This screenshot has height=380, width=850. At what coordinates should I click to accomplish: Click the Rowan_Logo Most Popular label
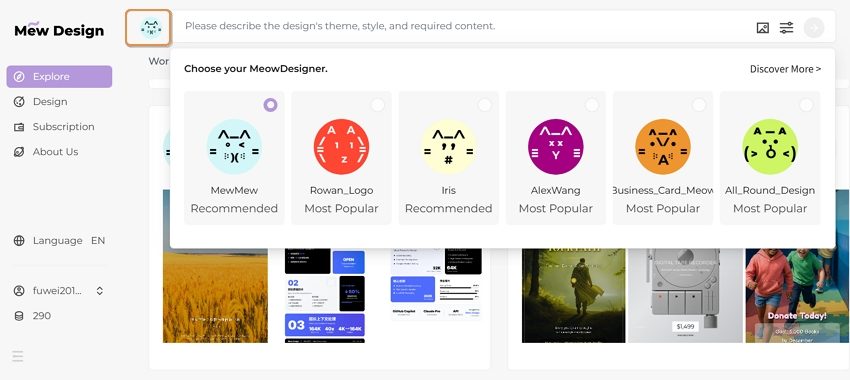[341, 209]
